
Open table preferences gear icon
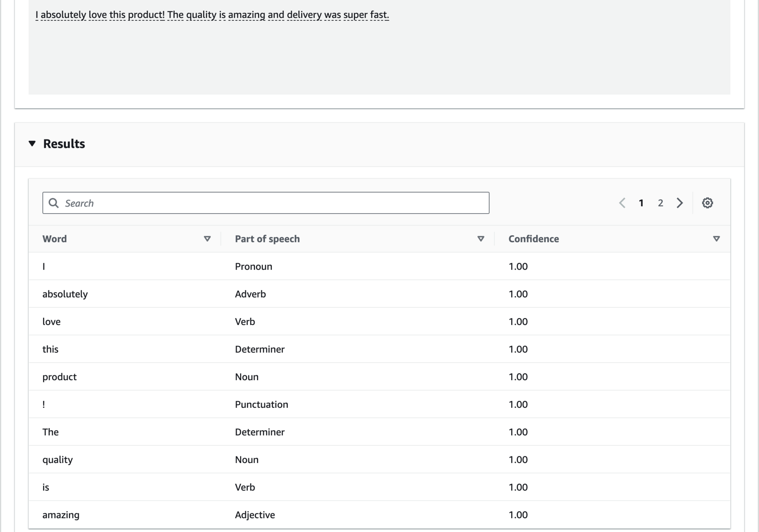(x=707, y=203)
